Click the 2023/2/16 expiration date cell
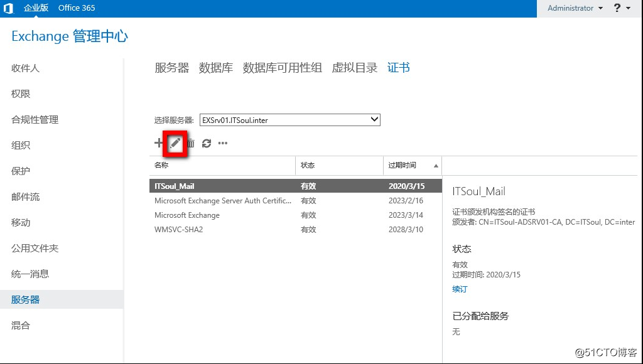 coord(406,201)
